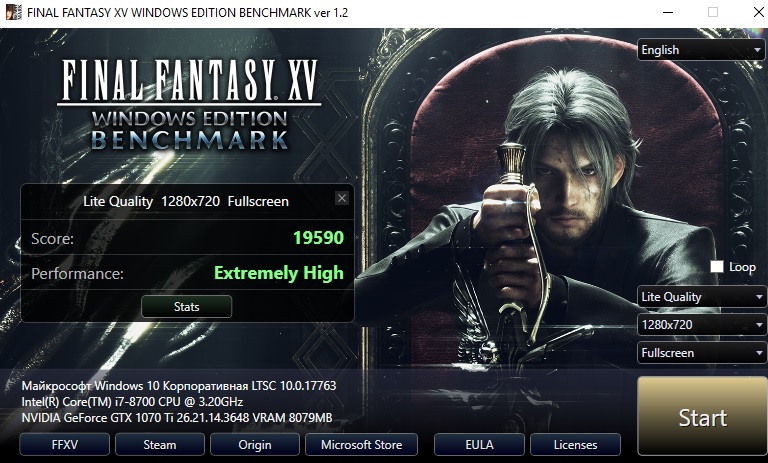Image resolution: width=768 pixels, height=463 pixels.
Task: Open the Stats view
Action: pyautogui.click(x=187, y=307)
